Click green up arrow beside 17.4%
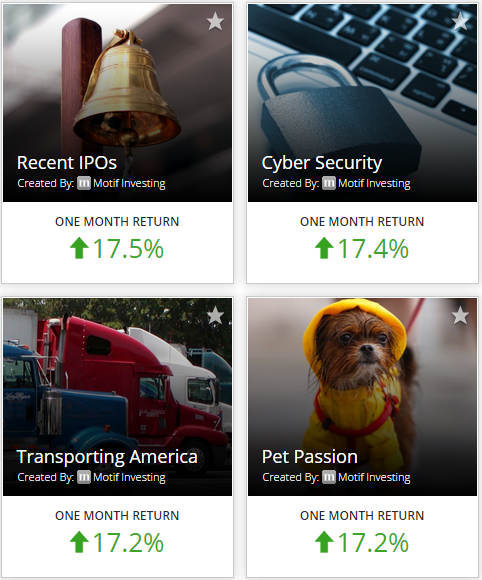This screenshot has width=482, height=580. click(x=324, y=248)
